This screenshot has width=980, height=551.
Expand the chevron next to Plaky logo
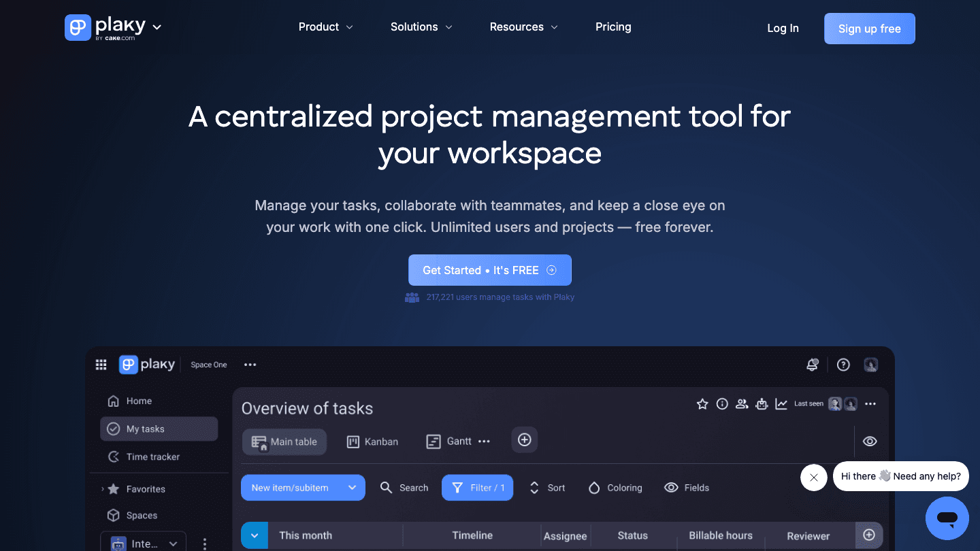(157, 27)
